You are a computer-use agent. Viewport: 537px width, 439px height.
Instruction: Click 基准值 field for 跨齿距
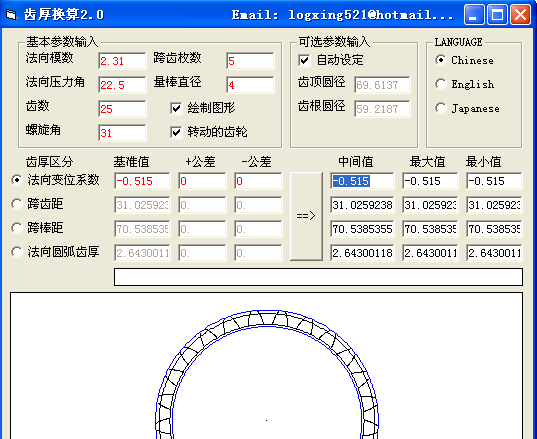click(x=142, y=205)
